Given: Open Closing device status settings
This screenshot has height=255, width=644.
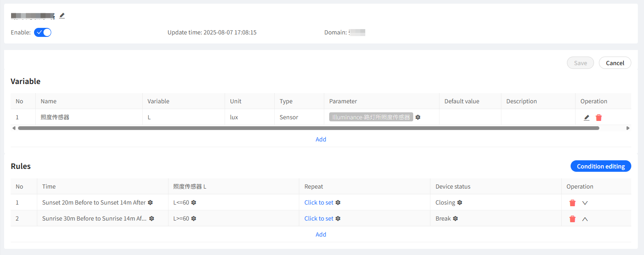Looking at the screenshot, I should click(x=460, y=203).
